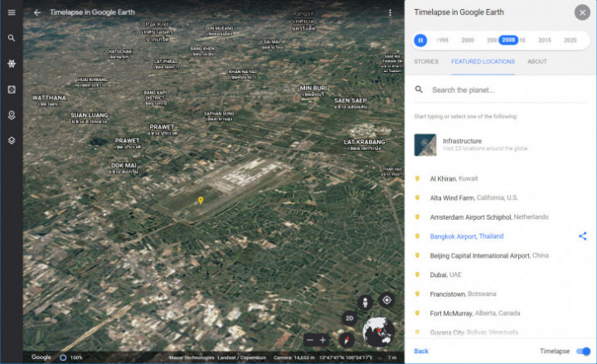Switch map to 2D view
This screenshot has height=364, width=597.
click(x=350, y=318)
